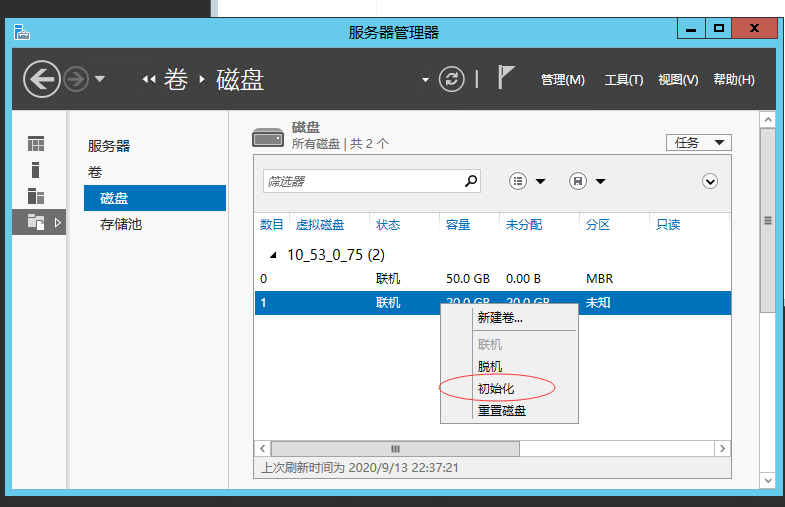Click the MBR partition cell
This screenshot has height=507, width=785.
(x=599, y=279)
